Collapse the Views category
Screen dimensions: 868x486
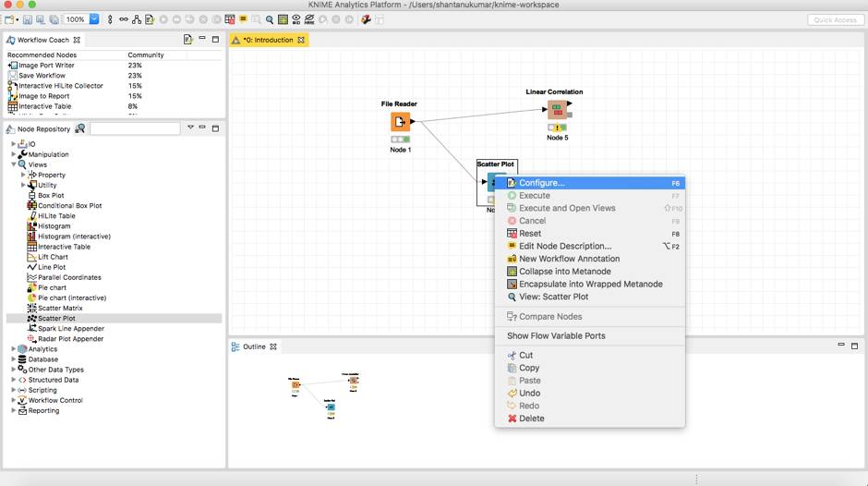13,164
